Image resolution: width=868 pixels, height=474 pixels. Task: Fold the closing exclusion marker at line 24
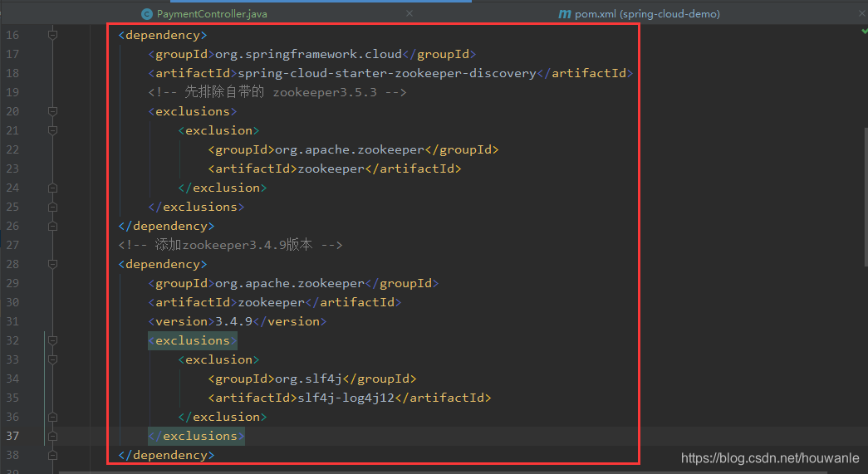tap(52, 188)
